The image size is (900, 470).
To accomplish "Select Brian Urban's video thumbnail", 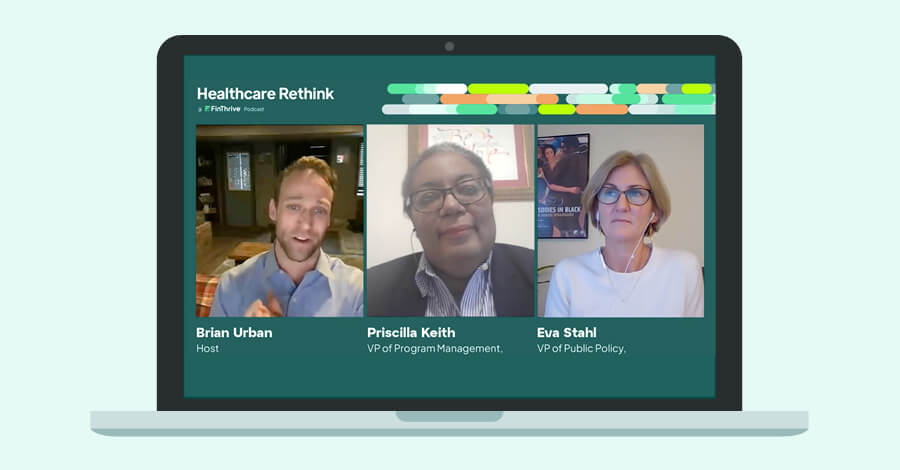I will click(280, 221).
